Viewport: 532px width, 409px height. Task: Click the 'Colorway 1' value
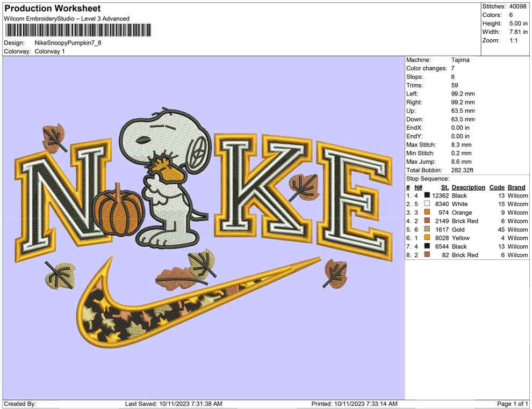49,52
